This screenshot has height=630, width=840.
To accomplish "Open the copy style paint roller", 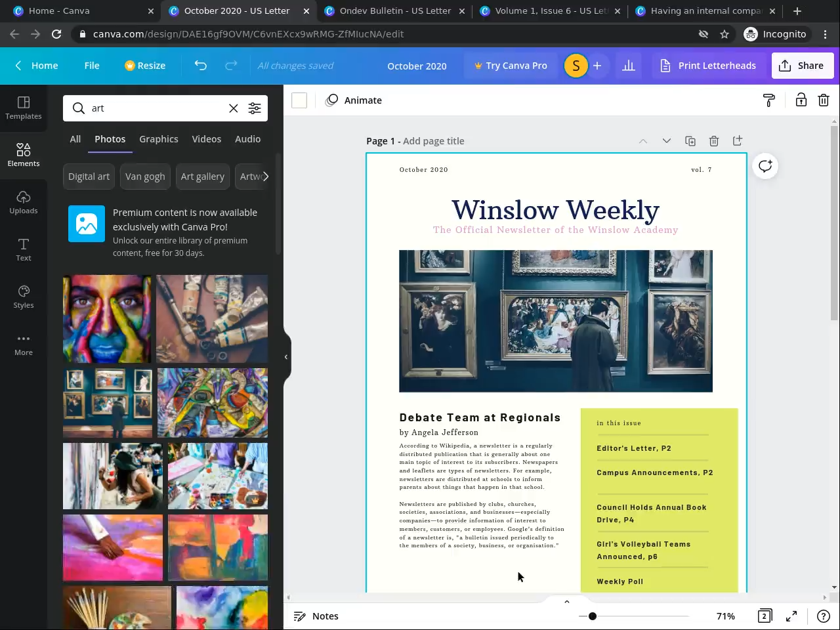I will 769,100.
